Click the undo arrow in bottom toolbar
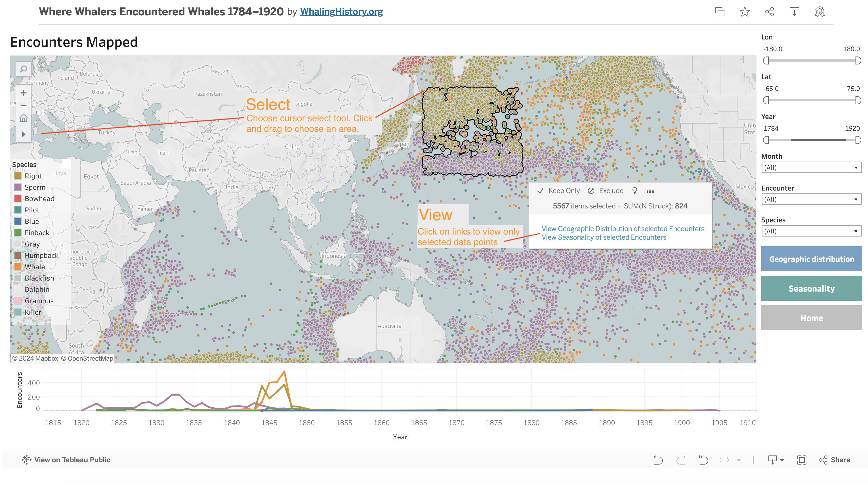Image resolution: width=868 pixels, height=485 pixels. 658,460
